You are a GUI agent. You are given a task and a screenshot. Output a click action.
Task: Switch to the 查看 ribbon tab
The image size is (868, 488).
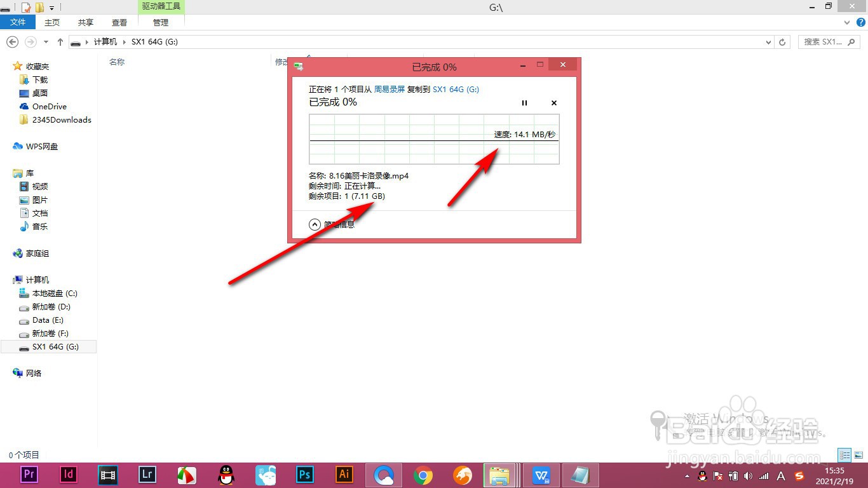tap(119, 22)
